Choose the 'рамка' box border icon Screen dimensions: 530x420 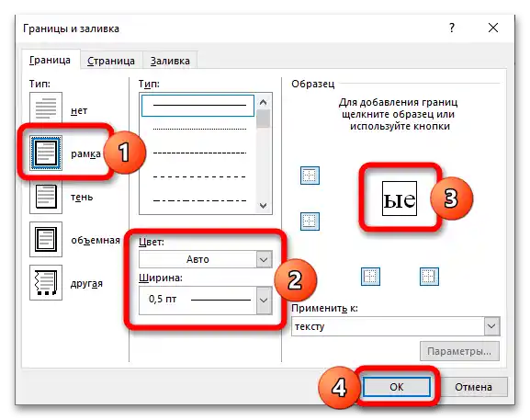coord(46,153)
